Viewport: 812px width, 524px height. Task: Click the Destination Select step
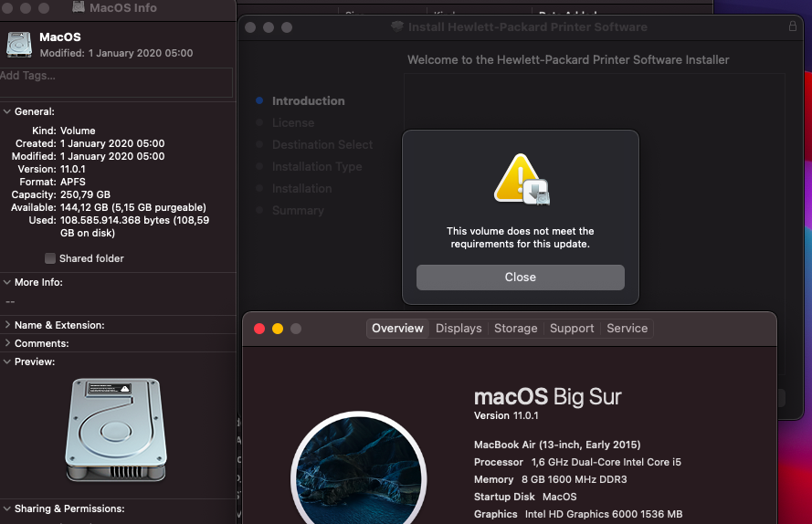point(322,144)
